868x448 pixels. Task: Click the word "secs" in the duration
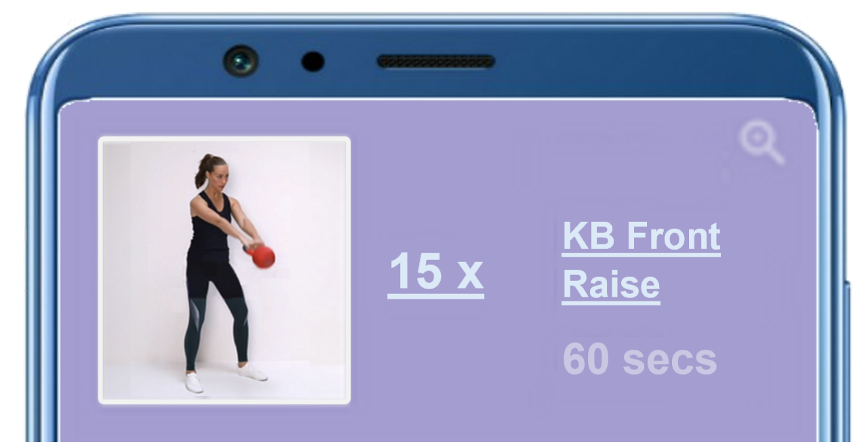670,359
